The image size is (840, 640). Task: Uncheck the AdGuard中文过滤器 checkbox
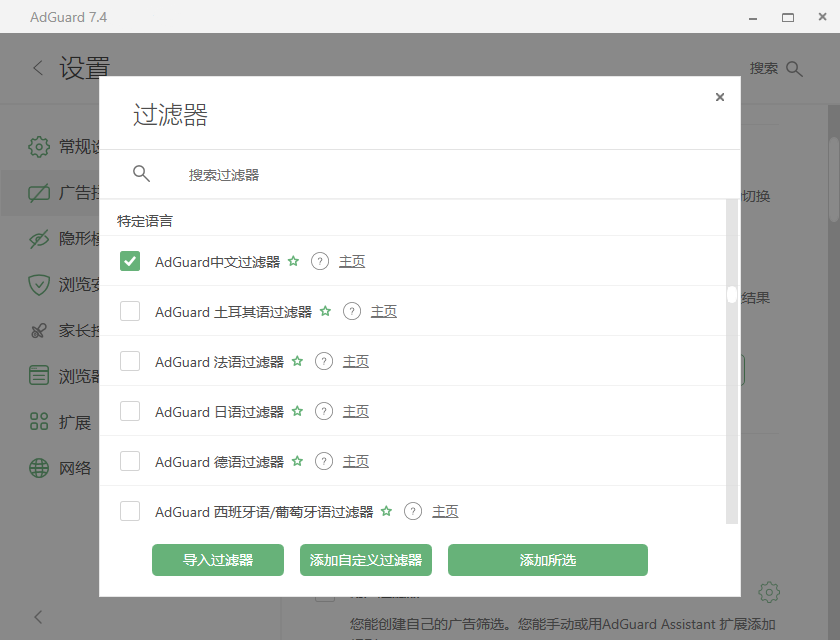130,261
